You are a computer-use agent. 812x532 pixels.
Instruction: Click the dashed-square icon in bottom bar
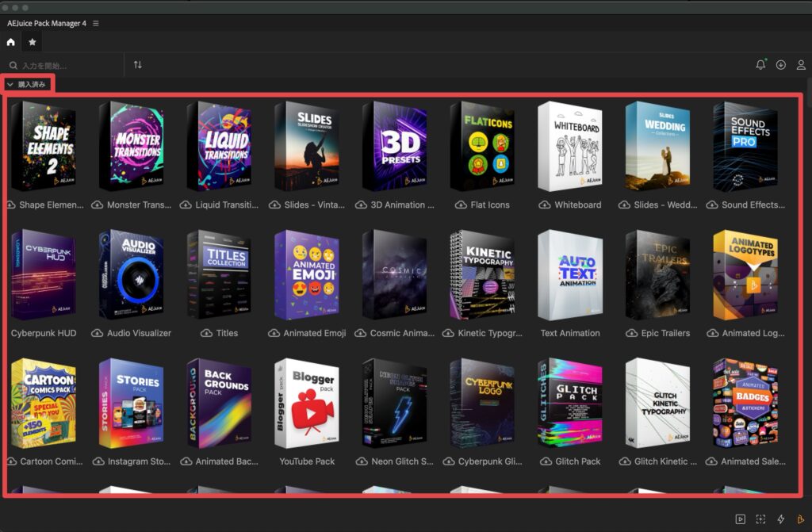point(760,519)
